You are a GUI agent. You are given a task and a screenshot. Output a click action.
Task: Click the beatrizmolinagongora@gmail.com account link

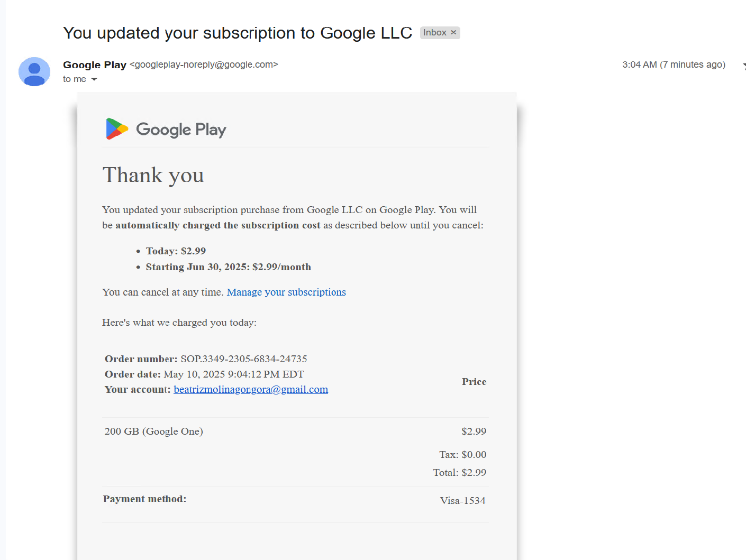click(251, 390)
